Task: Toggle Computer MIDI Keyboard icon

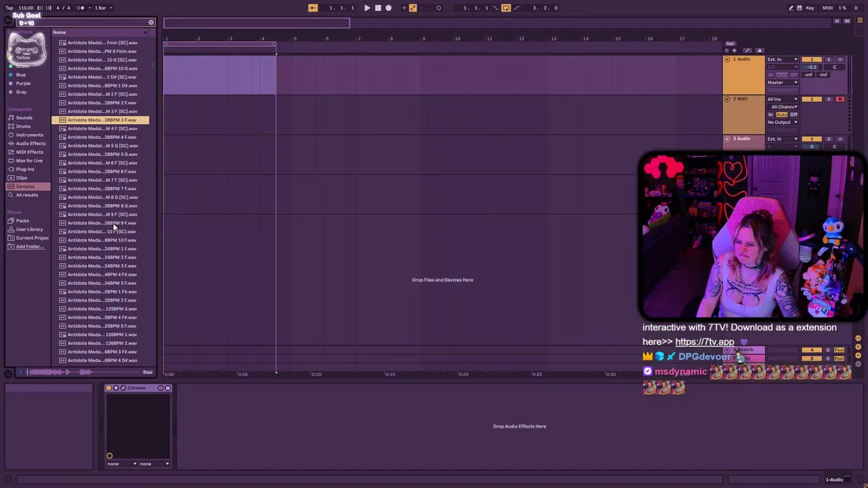Action: [x=800, y=8]
